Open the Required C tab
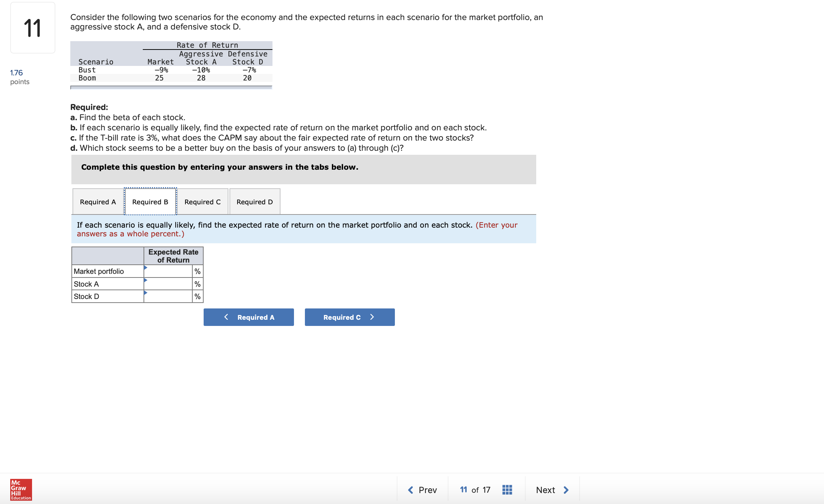824x504 pixels. [203, 202]
